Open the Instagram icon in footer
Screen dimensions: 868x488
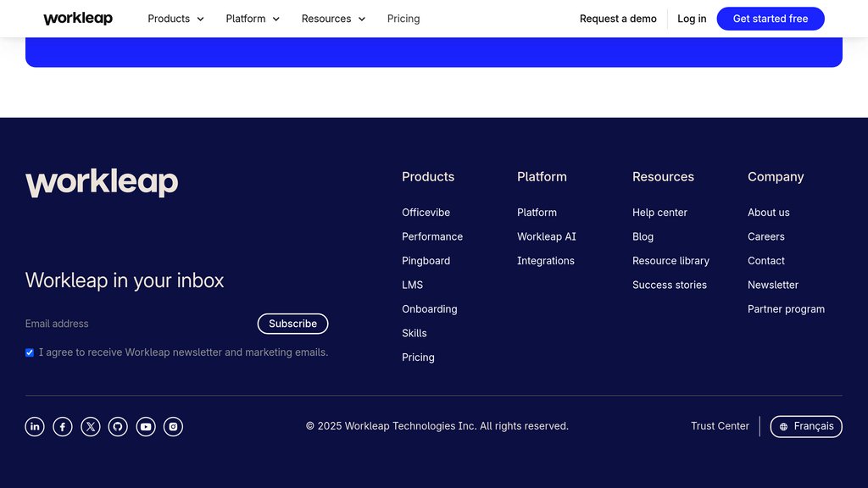click(x=173, y=427)
